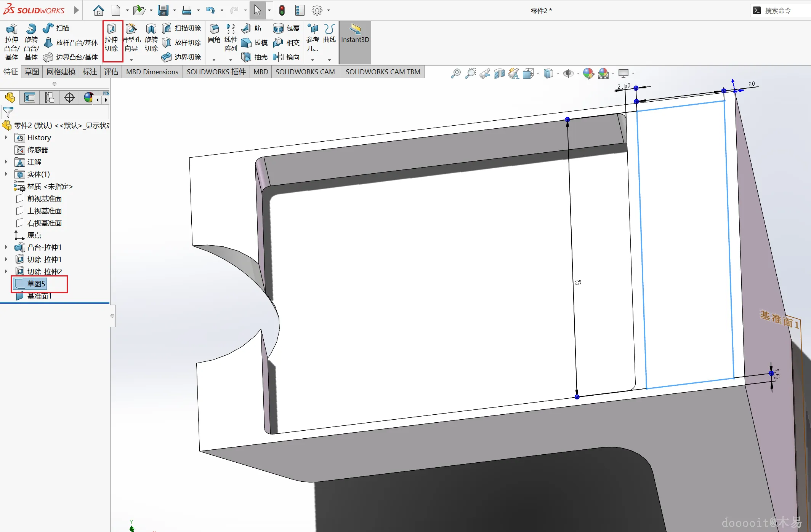The height and width of the screenshot is (532, 811).
Task: Click the Zoom to Fit magnifier icon
Action: pyautogui.click(x=455, y=73)
